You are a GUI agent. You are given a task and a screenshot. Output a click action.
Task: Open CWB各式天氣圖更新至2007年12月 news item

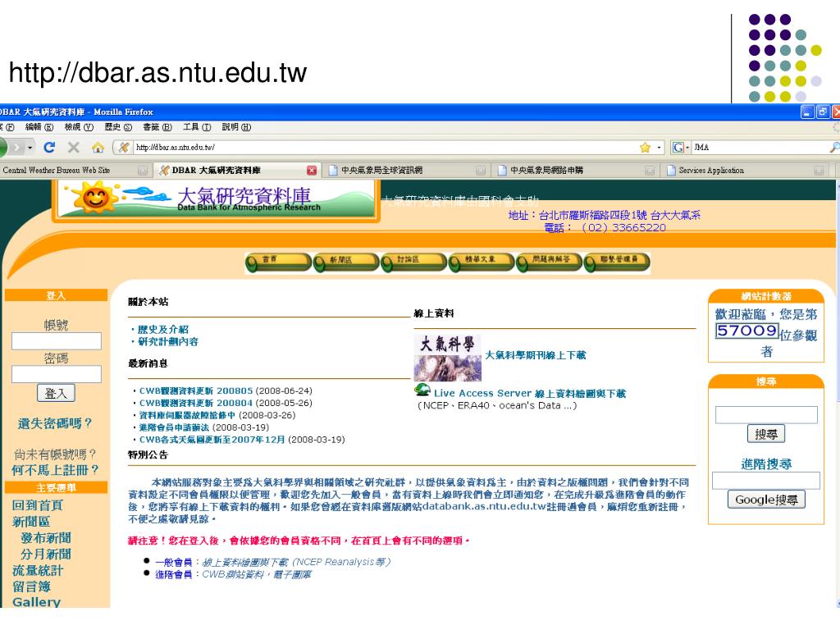point(212,440)
